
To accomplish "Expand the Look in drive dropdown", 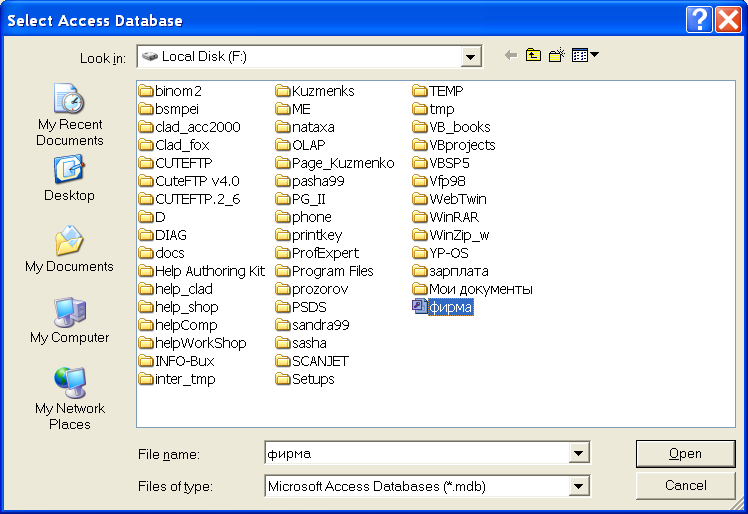I will tap(470, 57).
